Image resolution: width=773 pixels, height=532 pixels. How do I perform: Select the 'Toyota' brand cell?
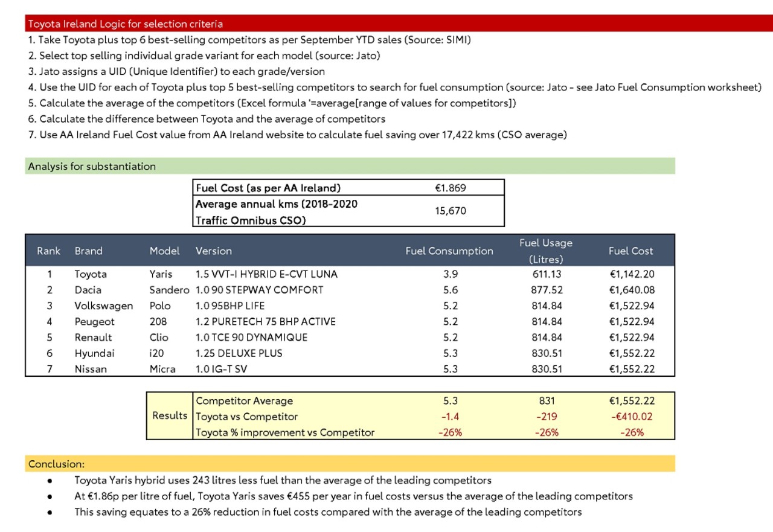coord(91,274)
